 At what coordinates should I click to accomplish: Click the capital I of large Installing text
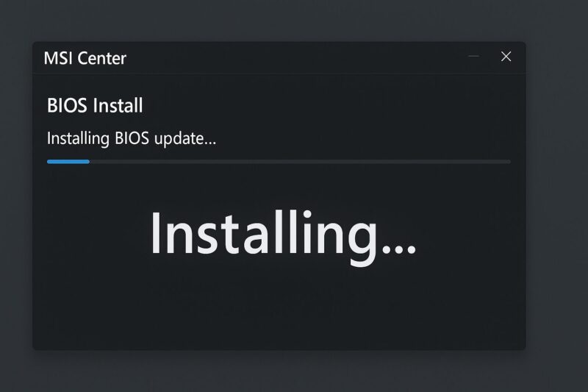[154, 233]
